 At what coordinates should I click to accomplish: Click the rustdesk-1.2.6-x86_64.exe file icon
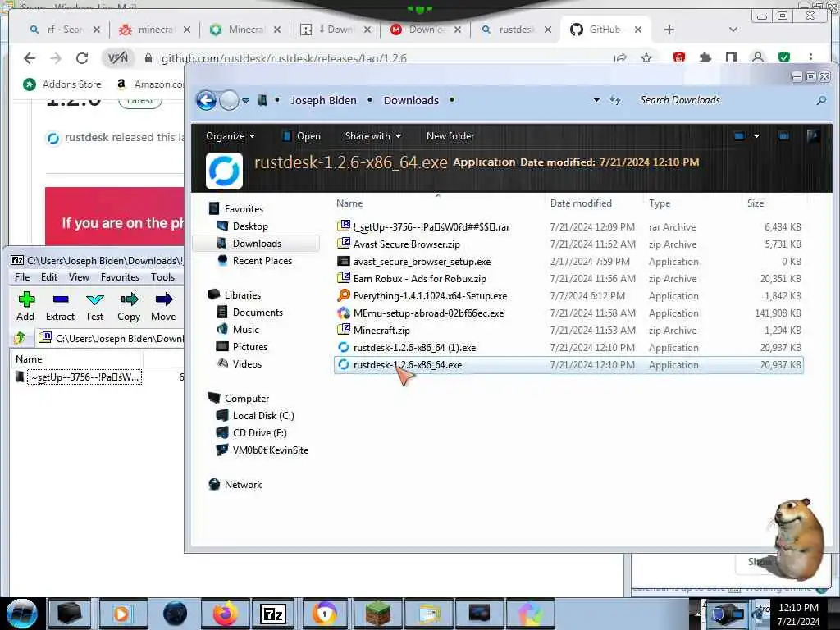click(x=344, y=365)
